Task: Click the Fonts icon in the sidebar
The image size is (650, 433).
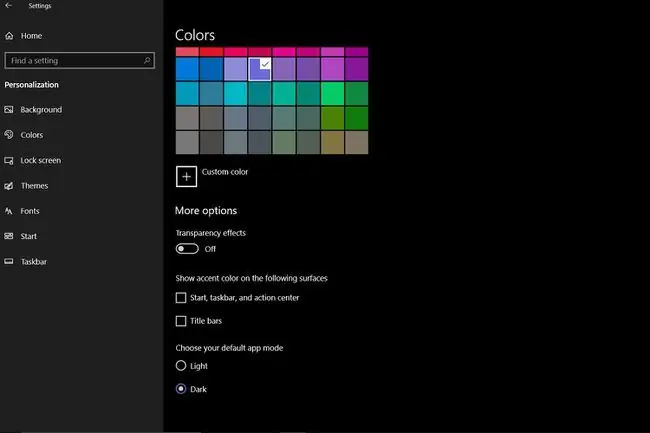Action: (9, 211)
